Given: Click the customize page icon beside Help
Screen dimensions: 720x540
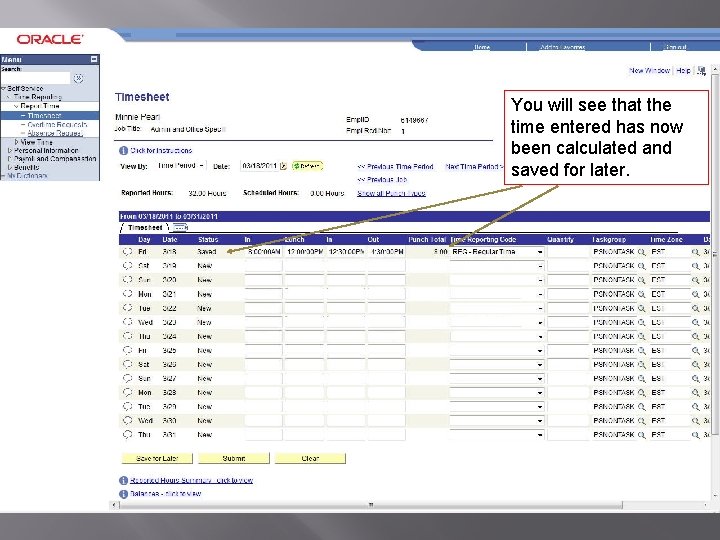Looking at the screenshot, I should tap(701, 71).
